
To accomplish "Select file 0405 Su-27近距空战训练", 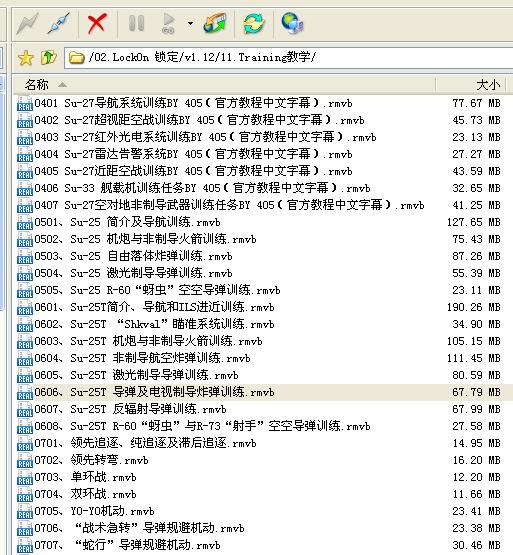I will click(193, 171).
